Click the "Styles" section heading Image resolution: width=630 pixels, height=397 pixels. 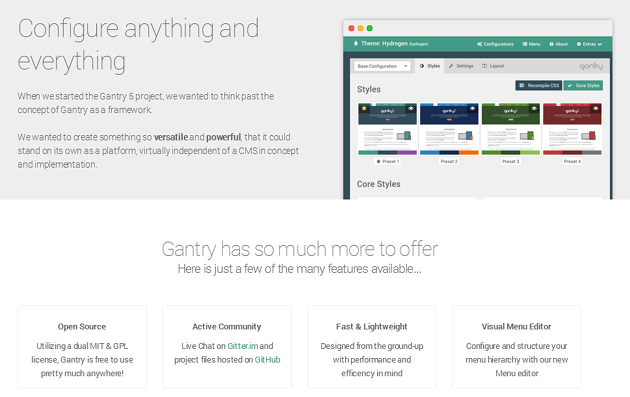click(x=368, y=89)
